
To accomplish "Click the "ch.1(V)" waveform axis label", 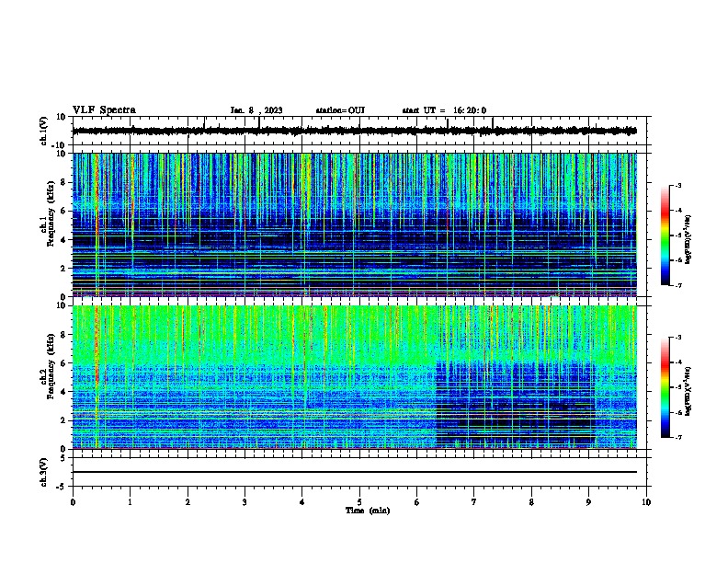I will coord(43,131).
